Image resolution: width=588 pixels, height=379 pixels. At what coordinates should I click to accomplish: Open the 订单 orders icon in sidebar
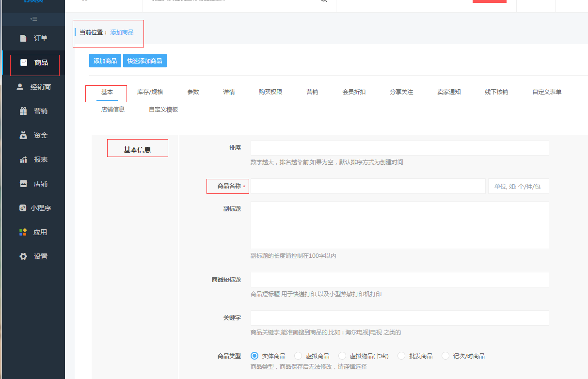tap(23, 38)
